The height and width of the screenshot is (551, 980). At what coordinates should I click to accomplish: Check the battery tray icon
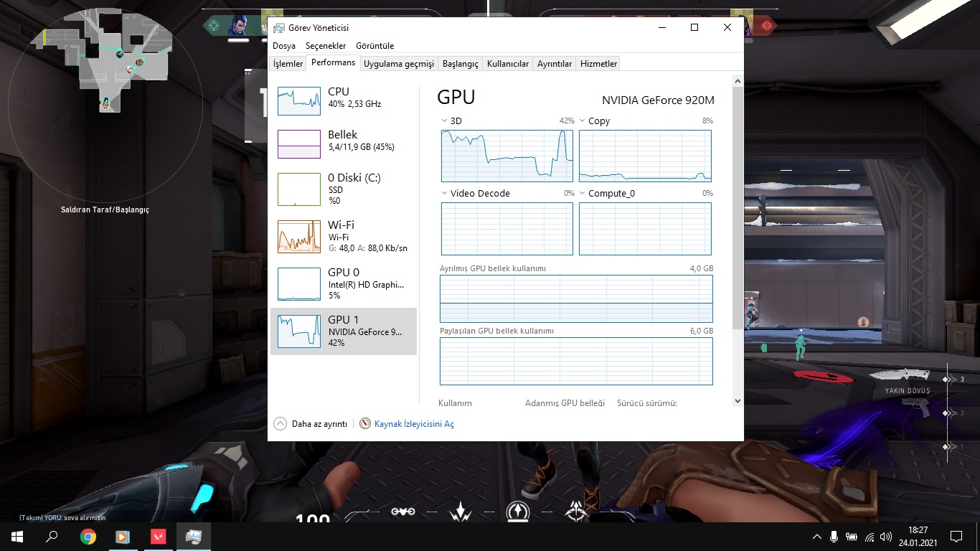click(x=852, y=537)
